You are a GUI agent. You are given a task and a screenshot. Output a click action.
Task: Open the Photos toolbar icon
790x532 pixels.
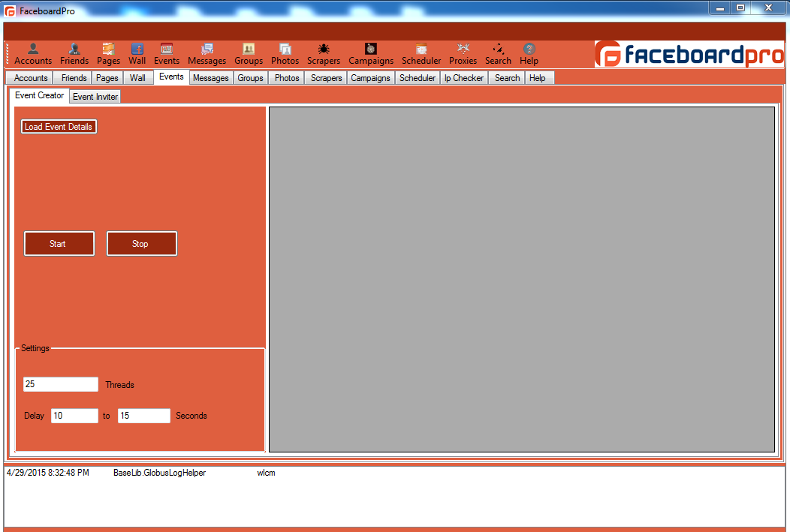coord(285,54)
